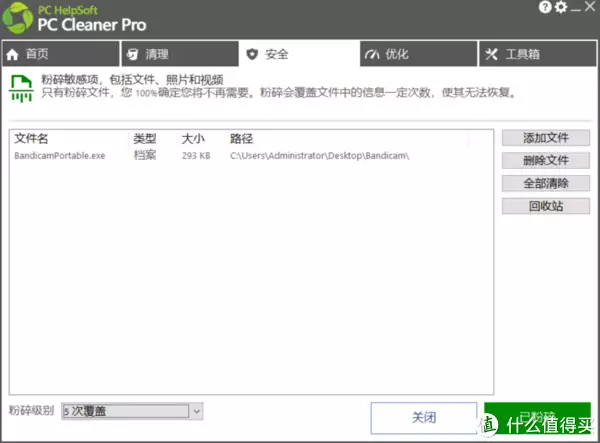Switch to the 清理 tab
600x443 pixels.
click(x=180, y=54)
